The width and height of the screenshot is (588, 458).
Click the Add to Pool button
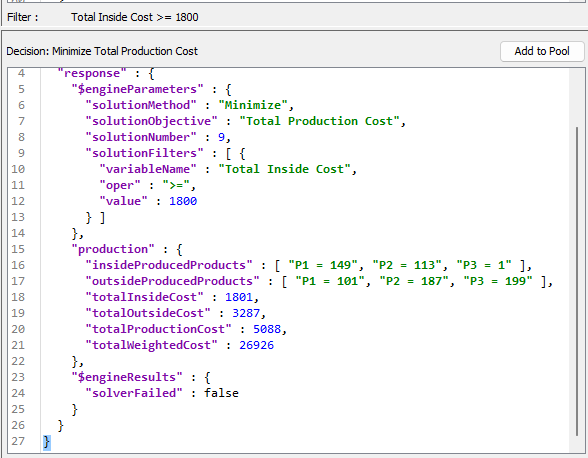542,51
